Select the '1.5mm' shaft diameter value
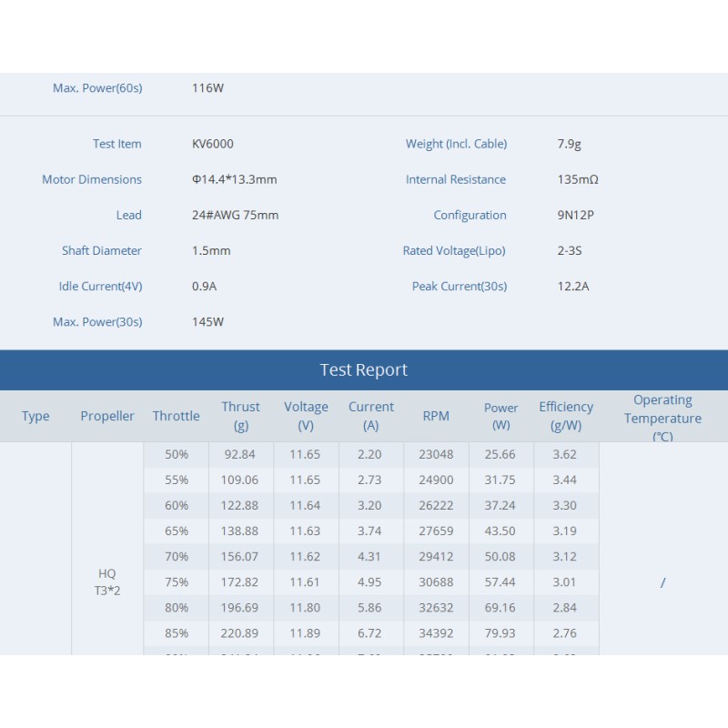This screenshot has width=728, height=728. 211,251
